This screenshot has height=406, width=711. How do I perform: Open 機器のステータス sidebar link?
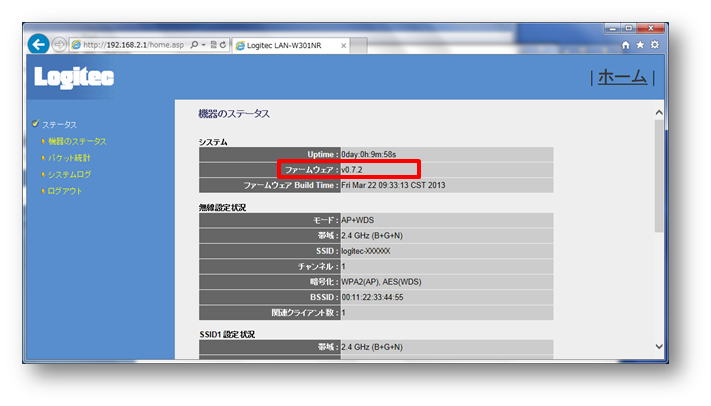click(77, 141)
